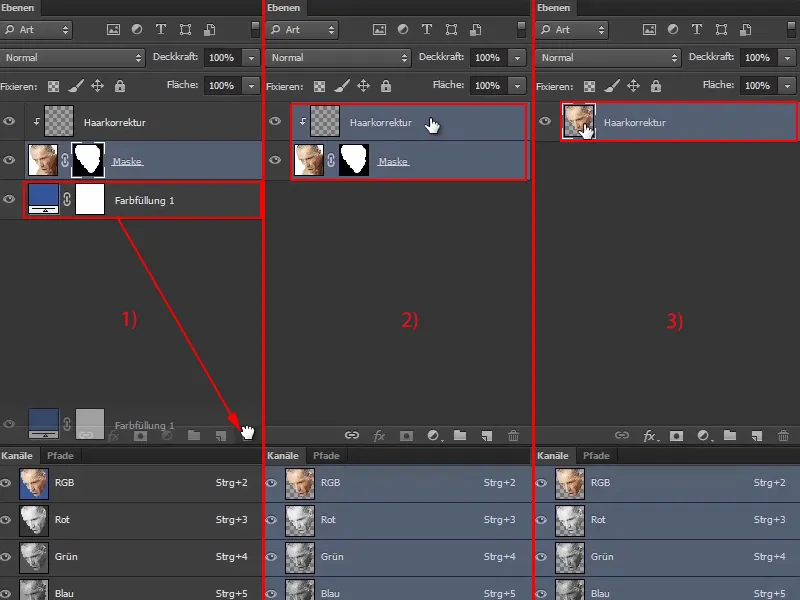Toggle layer filtering switch in left panel
Screen dimensions: 800x600
click(x=255, y=29)
